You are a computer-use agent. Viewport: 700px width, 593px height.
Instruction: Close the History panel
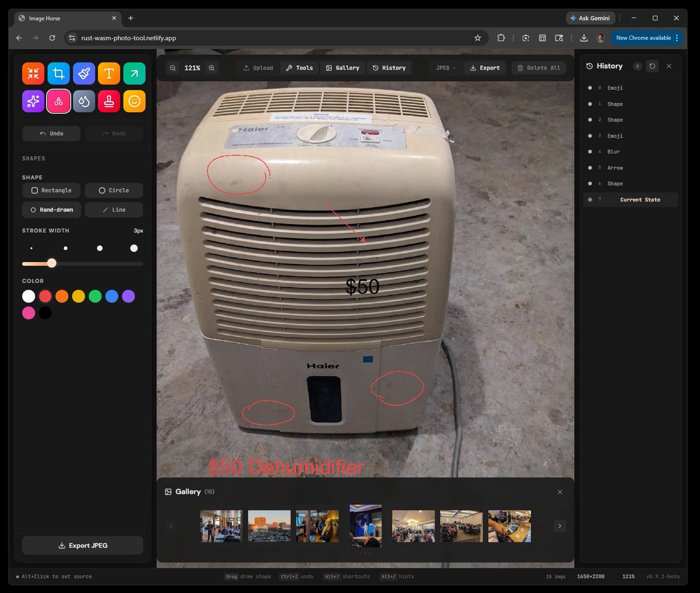[x=669, y=66]
